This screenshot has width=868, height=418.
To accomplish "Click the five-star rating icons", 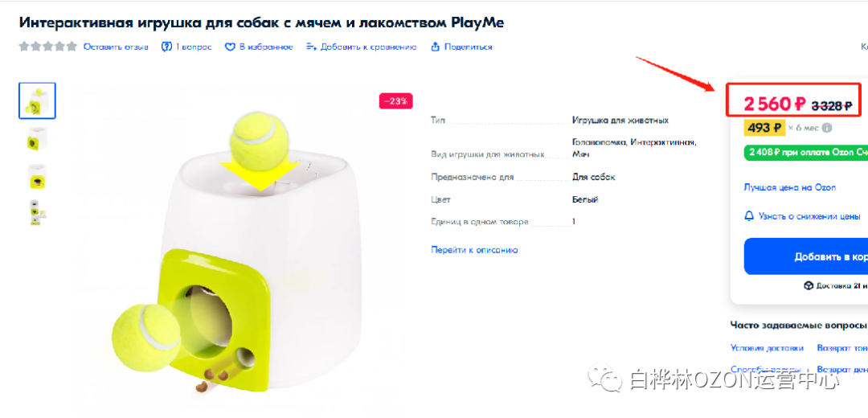I will (47, 47).
